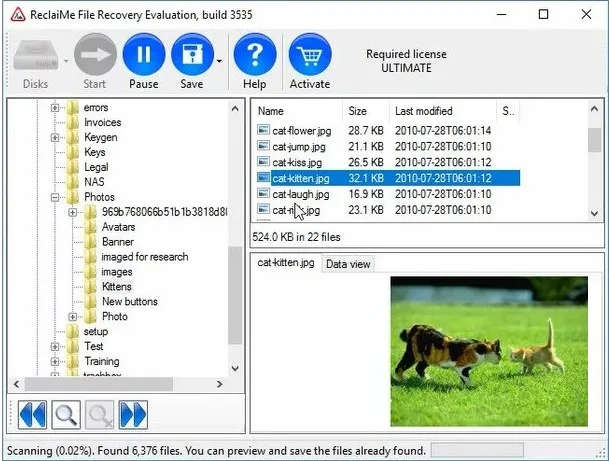Click the image icon beside cat-flower.jpg
Screen dimensions: 609x461
tap(263, 130)
